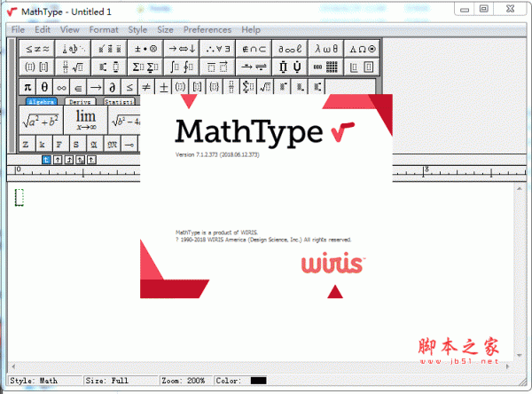
Task: Open the Preferences menu
Action: [207, 29]
